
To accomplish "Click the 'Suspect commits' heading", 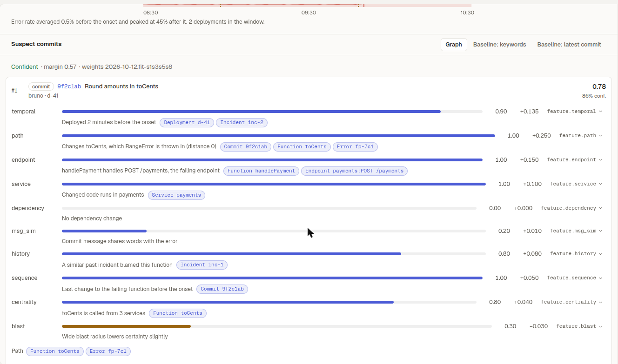I will pyautogui.click(x=36, y=44).
